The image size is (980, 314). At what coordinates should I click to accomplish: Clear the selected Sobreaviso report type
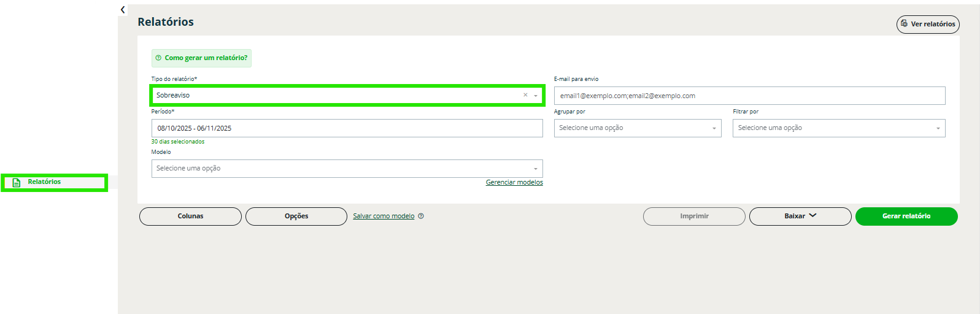[525, 95]
